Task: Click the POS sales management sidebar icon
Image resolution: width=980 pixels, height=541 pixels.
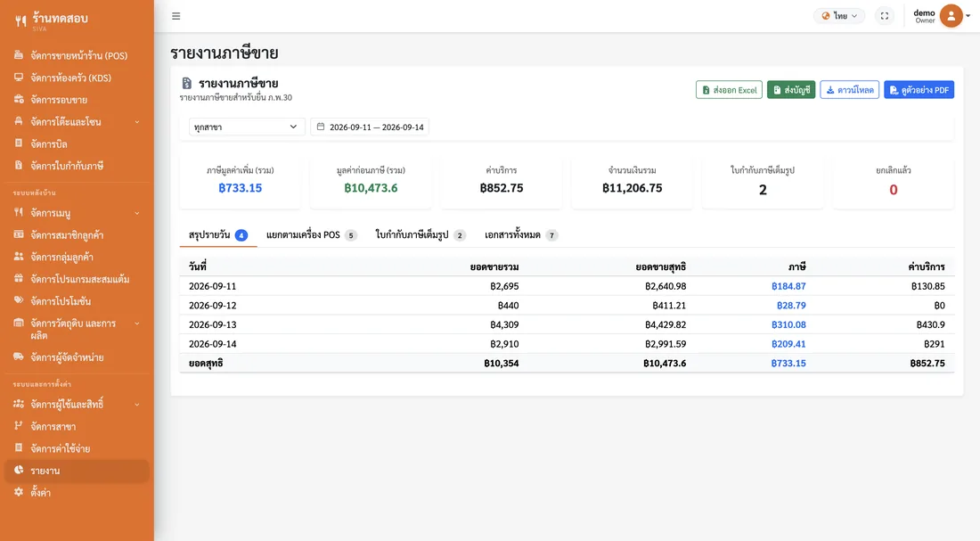Action: [19, 55]
